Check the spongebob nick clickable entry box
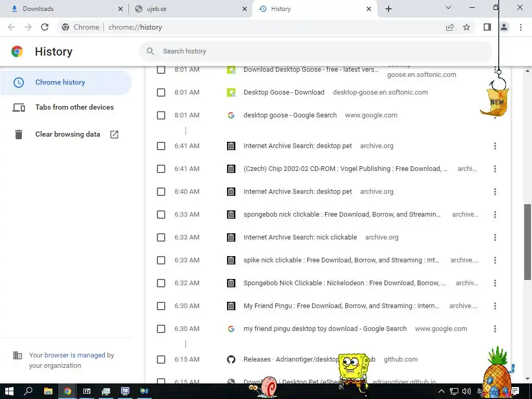 tap(161, 215)
